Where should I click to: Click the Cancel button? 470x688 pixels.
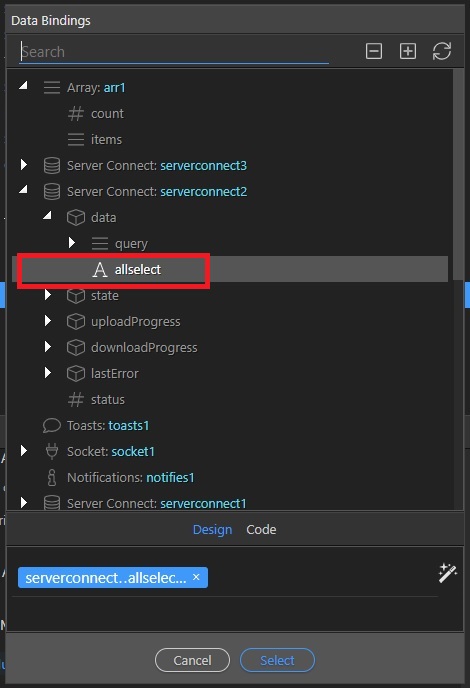point(192,660)
